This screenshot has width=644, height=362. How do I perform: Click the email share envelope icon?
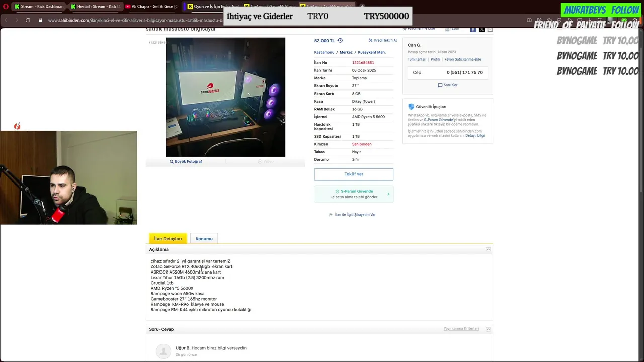pos(490,30)
